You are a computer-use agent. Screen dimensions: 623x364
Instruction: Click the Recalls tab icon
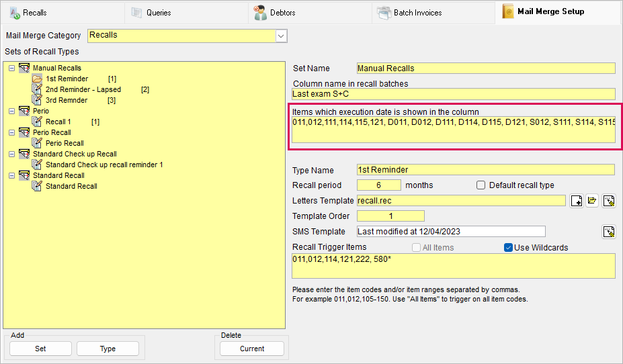pyautogui.click(x=15, y=13)
